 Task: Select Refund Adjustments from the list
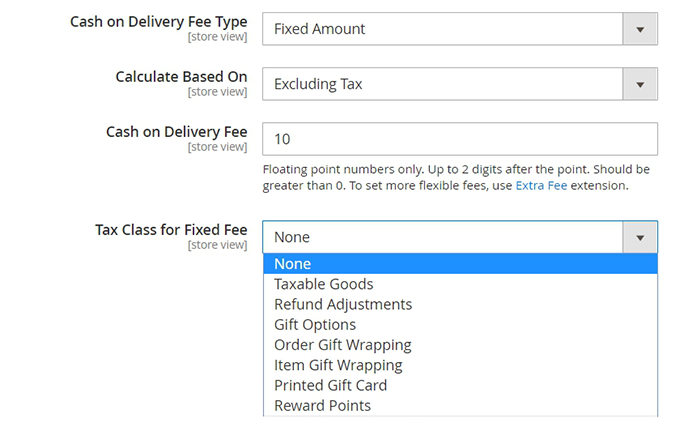(x=342, y=304)
